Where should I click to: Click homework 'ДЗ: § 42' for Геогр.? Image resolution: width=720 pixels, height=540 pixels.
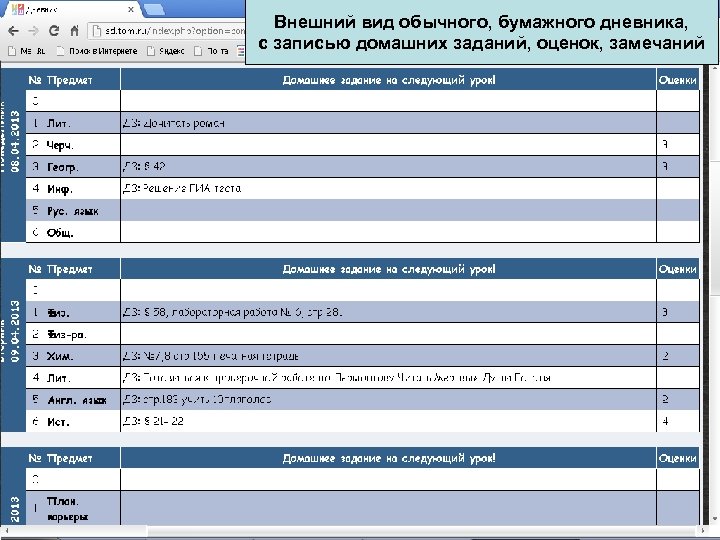[x=144, y=167]
